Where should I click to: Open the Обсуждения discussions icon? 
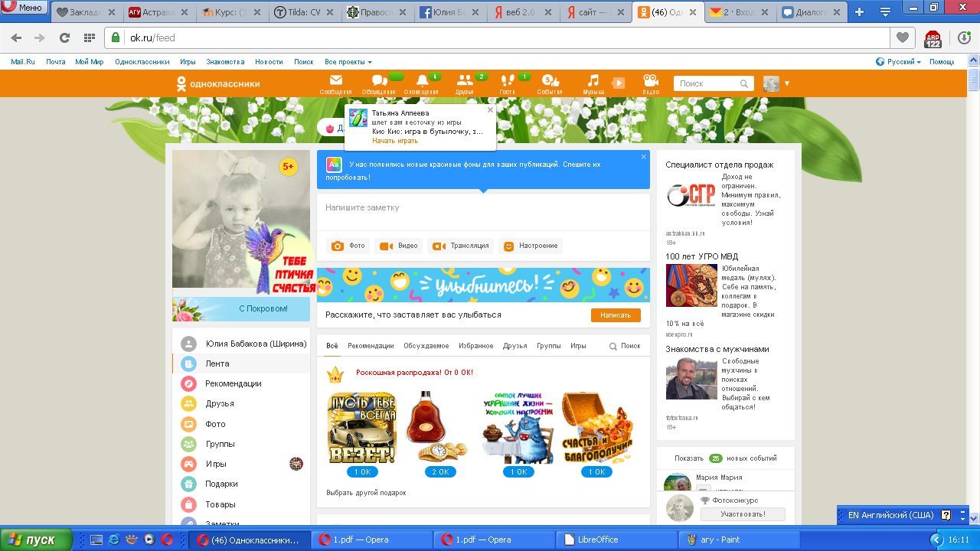[x=379, y=83]
